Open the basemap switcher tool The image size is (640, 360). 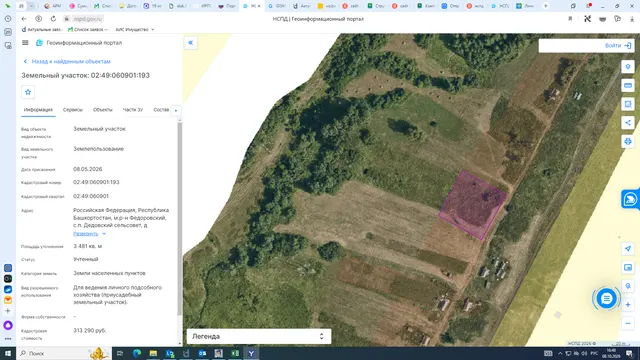click(628, 267)
